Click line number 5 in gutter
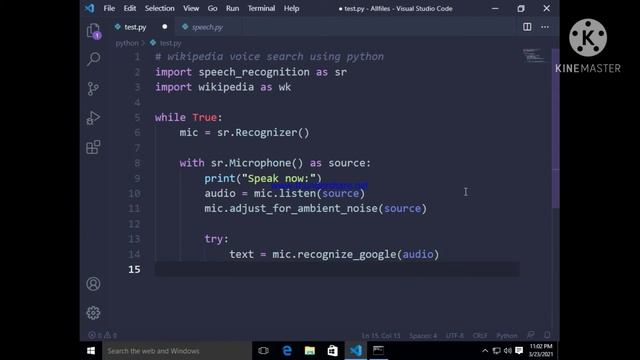Screen dimensions: 640x360 click(137, 118)
